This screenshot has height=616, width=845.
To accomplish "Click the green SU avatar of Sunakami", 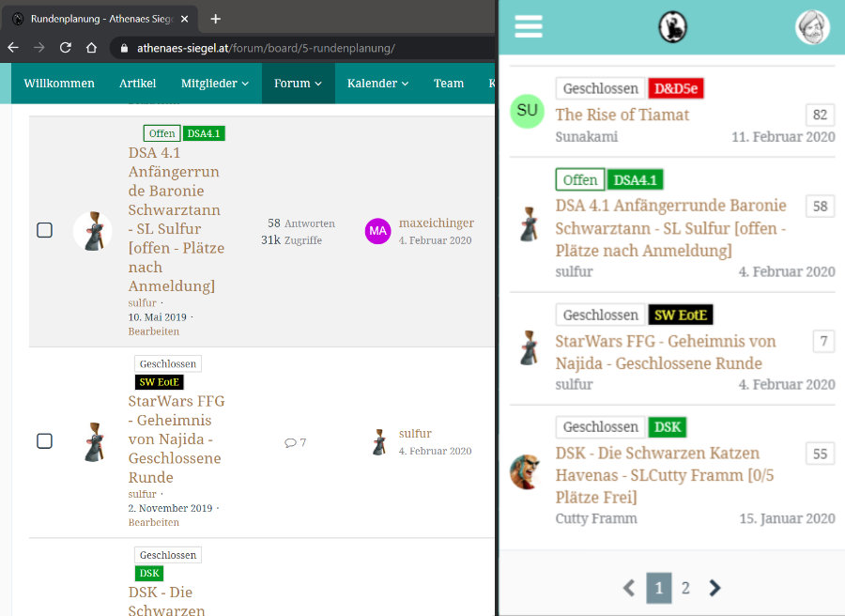I will coord(528,111).
